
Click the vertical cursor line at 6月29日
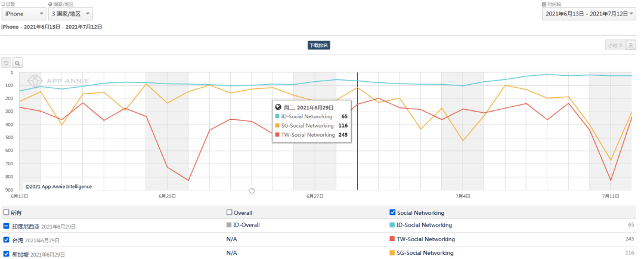click(357, 131)
